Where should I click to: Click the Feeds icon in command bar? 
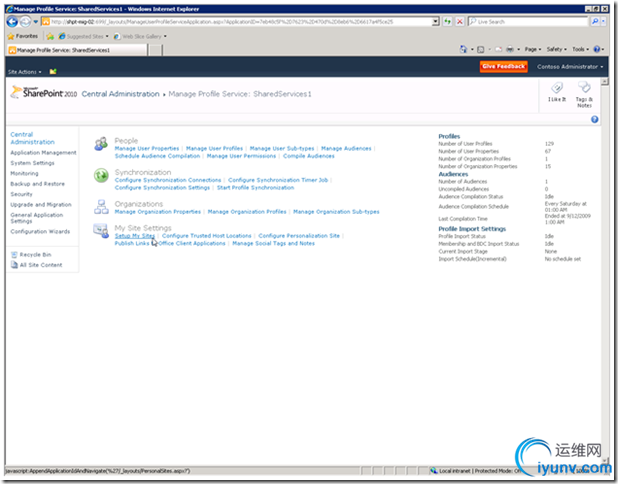[x=481, y=49]
